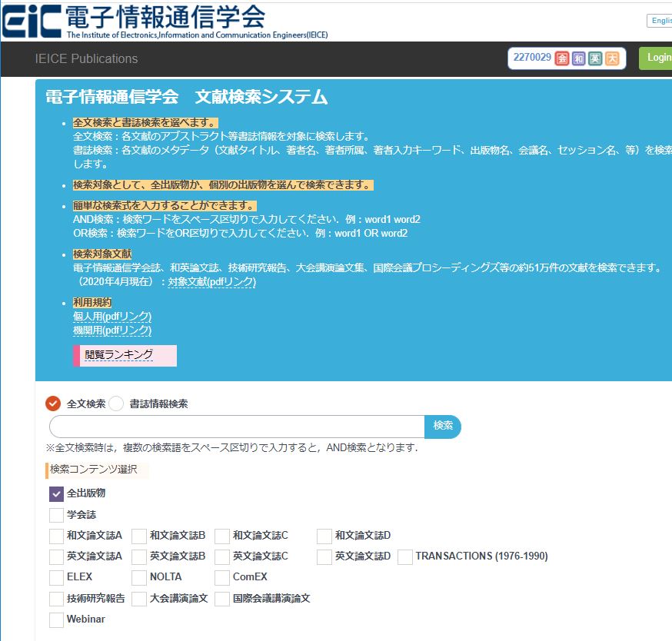
Task: Click the red 会 badge icon
Action: point(562,58)
